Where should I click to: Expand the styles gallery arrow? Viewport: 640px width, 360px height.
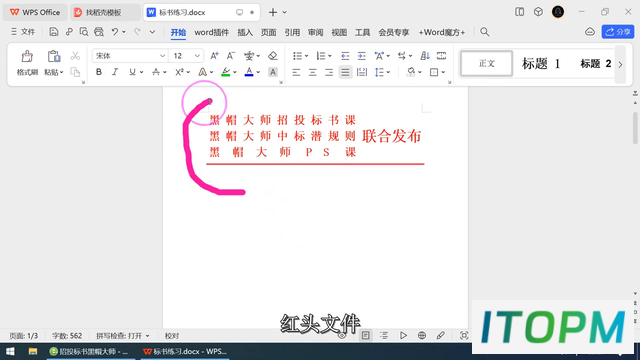point(620,64)
